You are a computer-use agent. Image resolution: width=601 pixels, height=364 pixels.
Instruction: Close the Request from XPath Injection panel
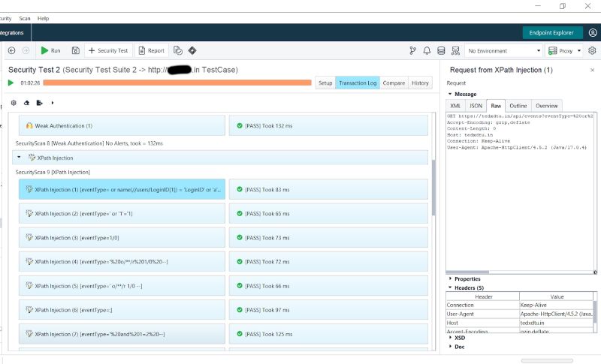pos(592,70)
